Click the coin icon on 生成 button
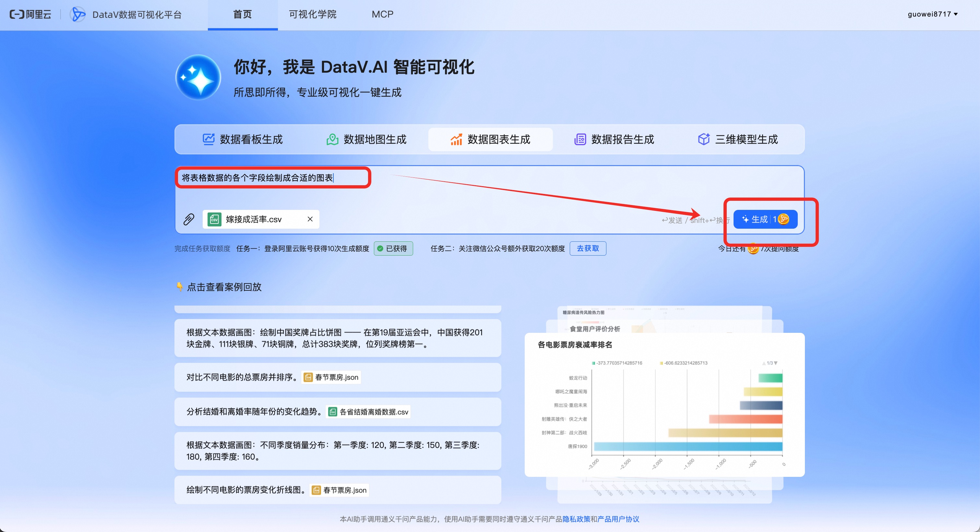 (x=783, y=219)
